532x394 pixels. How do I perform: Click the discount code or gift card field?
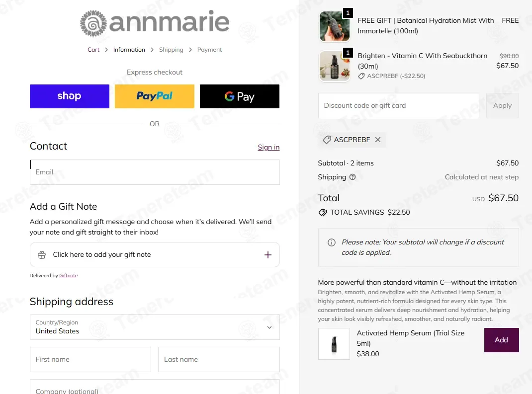pos(399,105)
